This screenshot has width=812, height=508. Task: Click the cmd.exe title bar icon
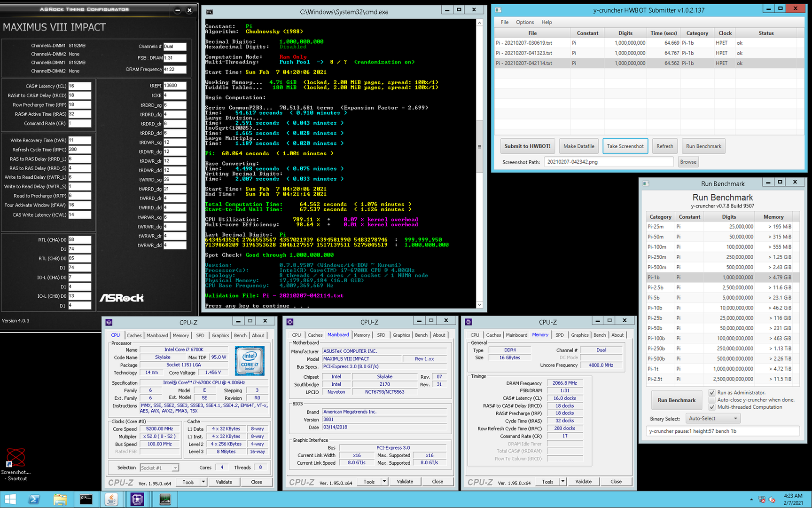coord(210,12)
